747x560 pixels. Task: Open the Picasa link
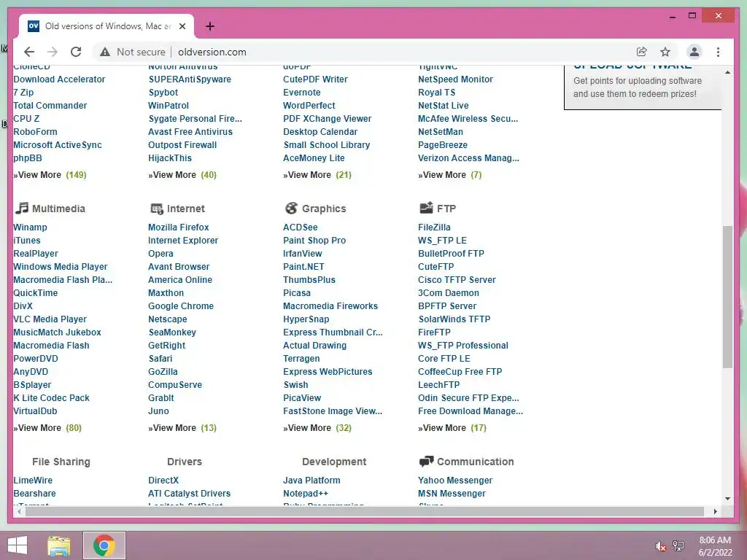[297, 293]
